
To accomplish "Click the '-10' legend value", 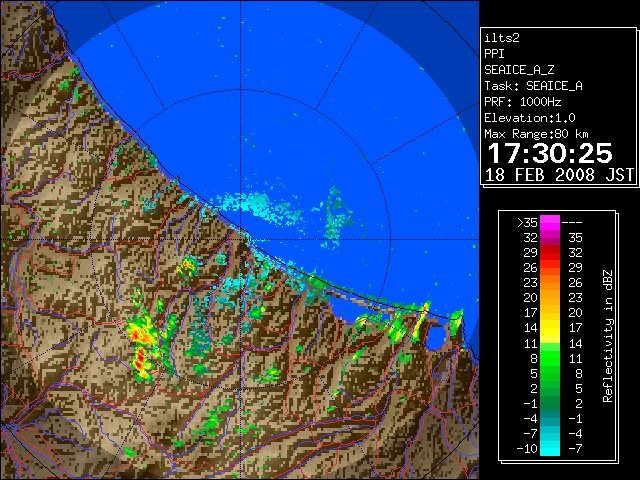I will pos(527,449).
